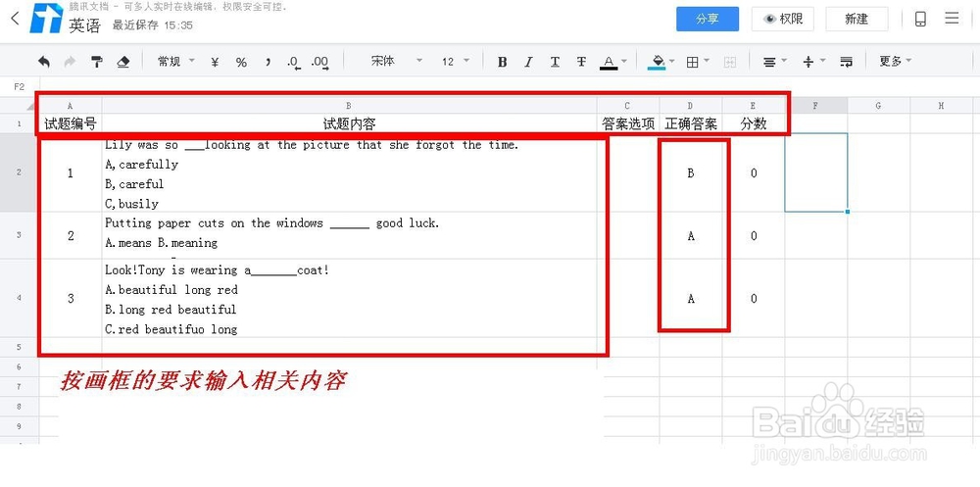This screenshot has height=487, width=980.
Task: Click cell 分数
Action: 753,123
